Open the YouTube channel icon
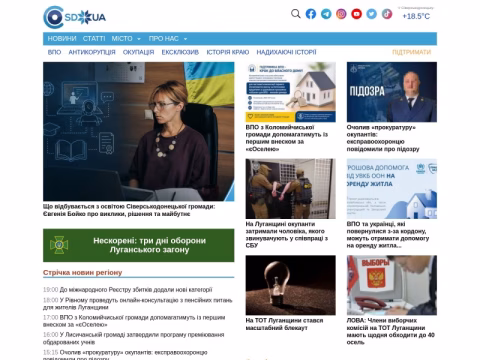This screenshot has width=480, height=360. coord(356,14)
